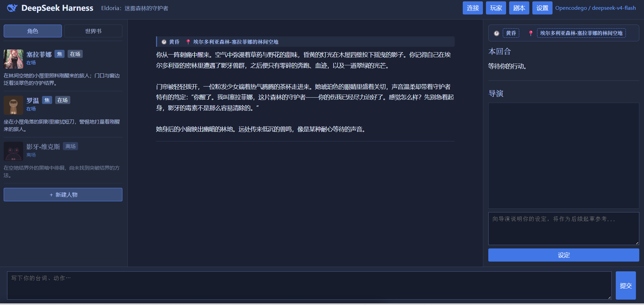Toggle the 焦 focus badge for 塞拉菲娜
The height and width of the screenshot is (305, 644).
click(x=60, y=54)
